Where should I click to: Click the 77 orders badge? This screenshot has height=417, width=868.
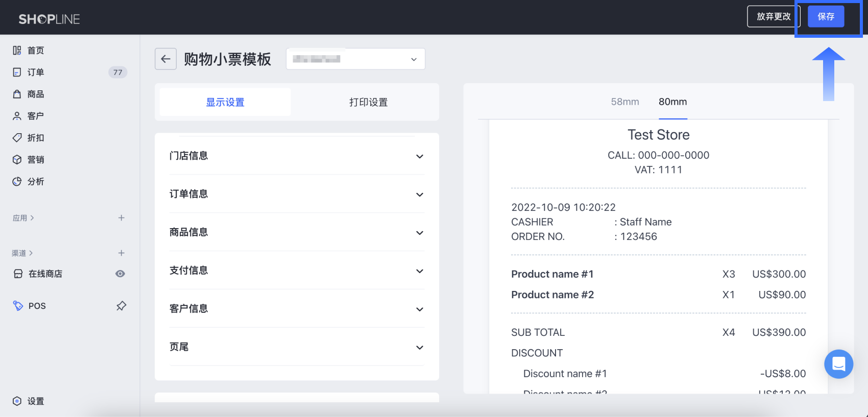[117, 72]
